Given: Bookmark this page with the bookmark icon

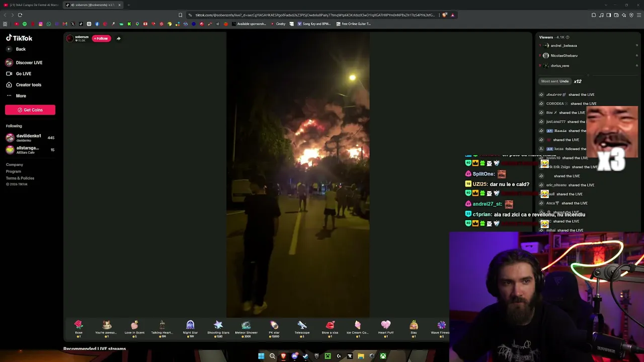Looking at the screenshot, I should tap(180, 15).
